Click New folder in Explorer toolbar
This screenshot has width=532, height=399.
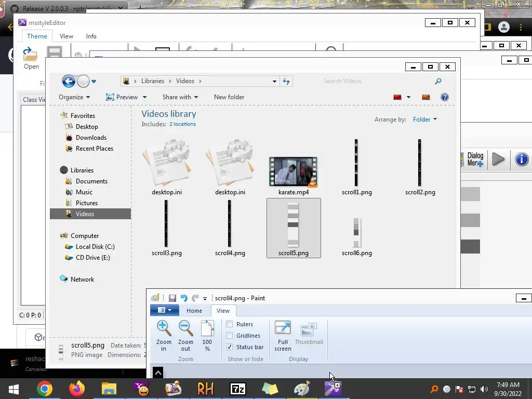tap(229, 97)
